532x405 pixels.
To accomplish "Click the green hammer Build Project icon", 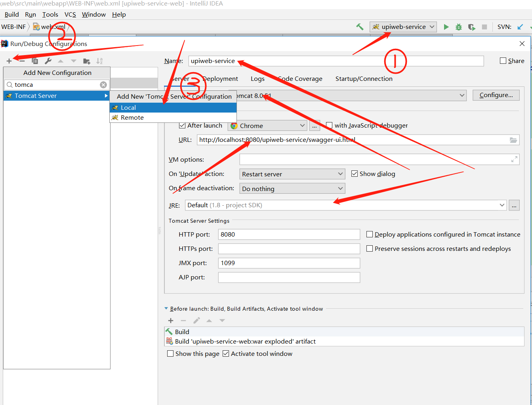I will coord(360,27).
